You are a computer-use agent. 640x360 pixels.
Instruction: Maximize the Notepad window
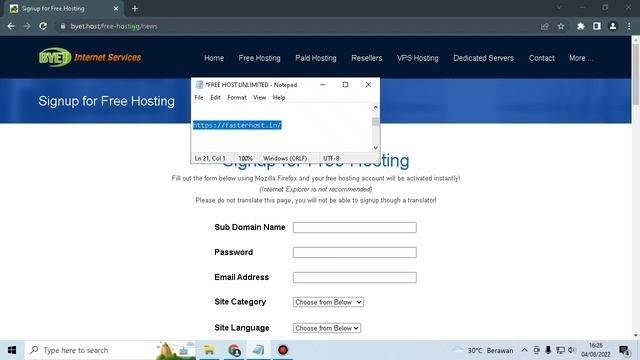pos(345,84)
